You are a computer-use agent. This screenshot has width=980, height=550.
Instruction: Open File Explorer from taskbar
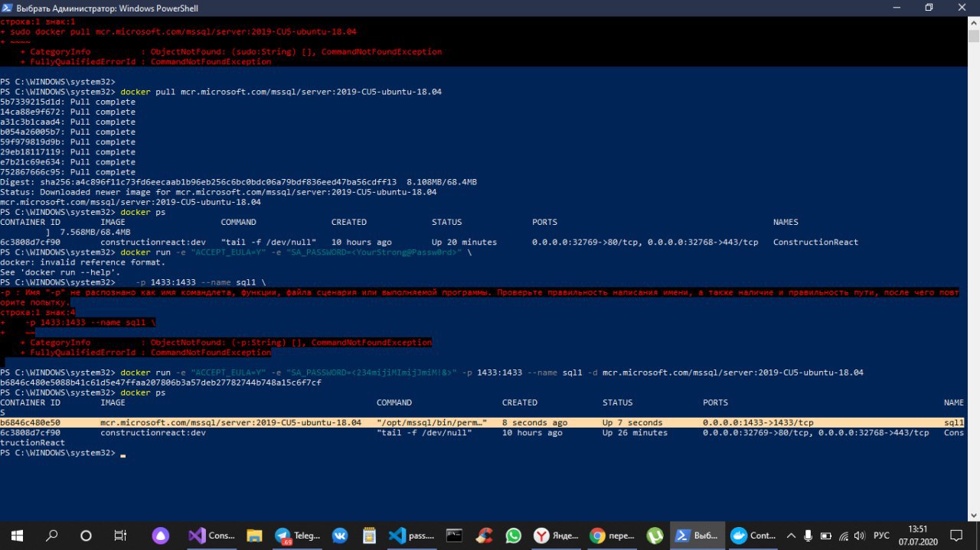254,535
